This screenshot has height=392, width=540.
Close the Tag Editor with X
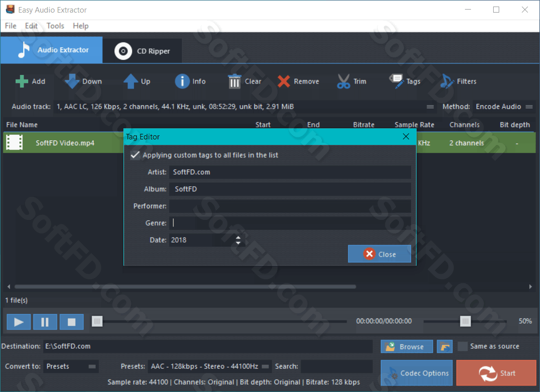pos(406,137)
